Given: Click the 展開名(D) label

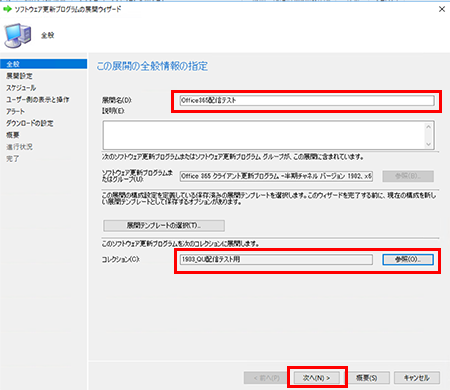Looking at the screenshot, I should pos(117,100).
